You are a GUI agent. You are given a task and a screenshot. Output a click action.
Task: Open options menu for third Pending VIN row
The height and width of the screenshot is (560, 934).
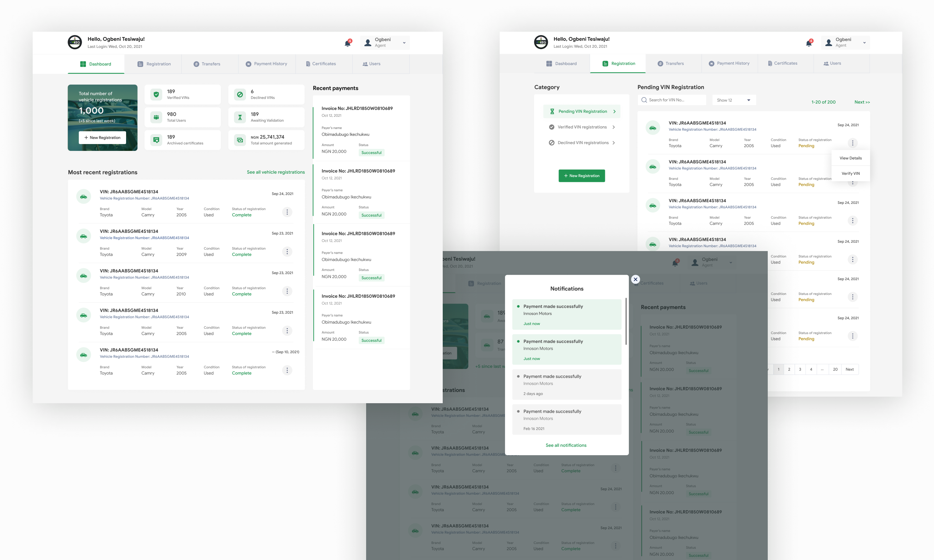852,221
